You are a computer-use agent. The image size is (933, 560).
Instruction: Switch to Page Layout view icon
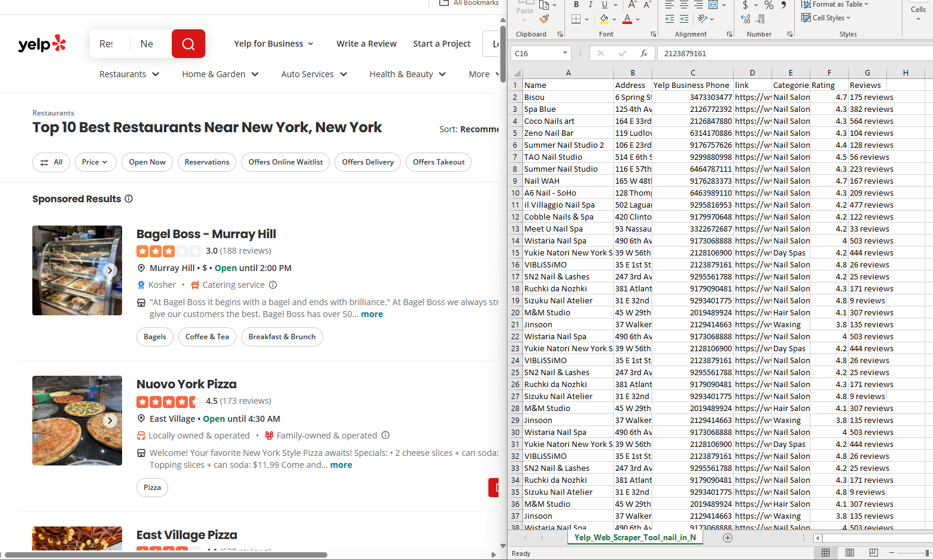tap(850, 553)
